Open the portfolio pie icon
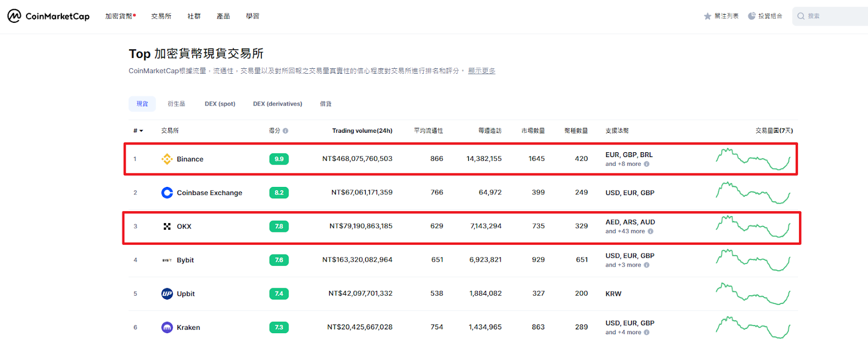The height and width of the screenshot is (344, 868). (x=751, y=16)
